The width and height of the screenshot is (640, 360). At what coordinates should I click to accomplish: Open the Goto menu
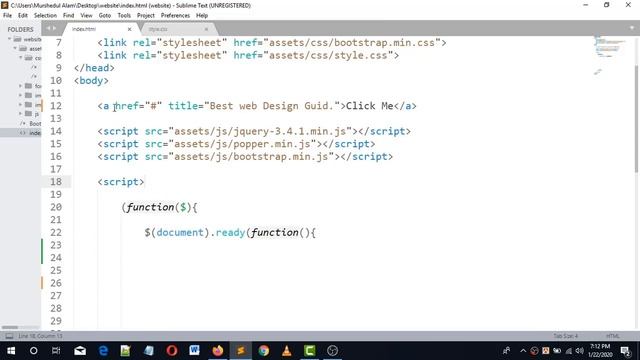[105, 16]
